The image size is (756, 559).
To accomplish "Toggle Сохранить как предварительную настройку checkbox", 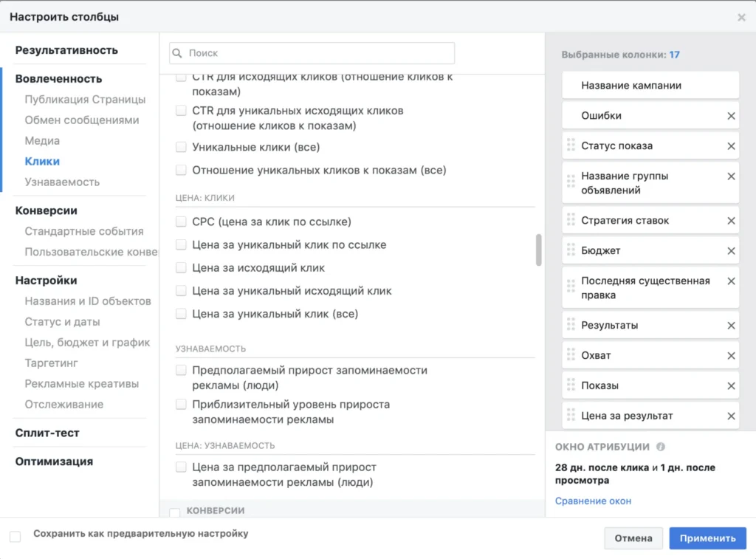I will pos(16,536).
